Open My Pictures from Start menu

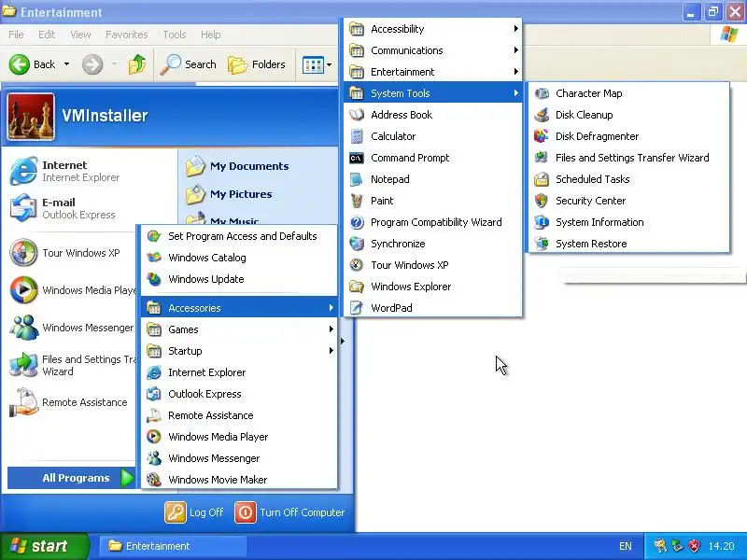[x=229, y=194]
